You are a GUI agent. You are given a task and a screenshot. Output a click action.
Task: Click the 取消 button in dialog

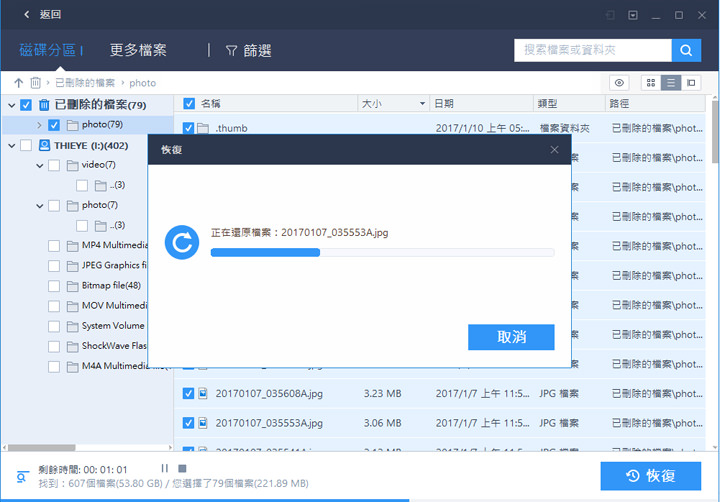tap(511, 337)
